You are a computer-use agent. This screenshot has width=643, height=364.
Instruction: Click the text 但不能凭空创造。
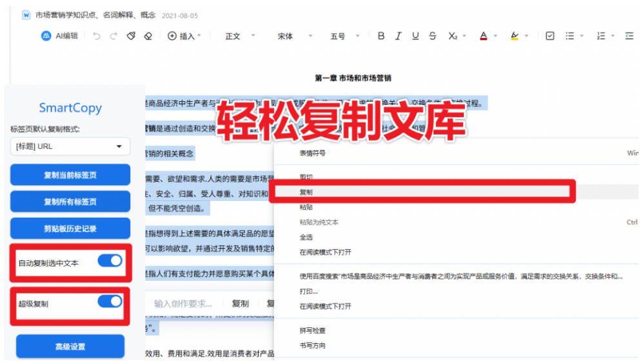[x=176, y=208]
